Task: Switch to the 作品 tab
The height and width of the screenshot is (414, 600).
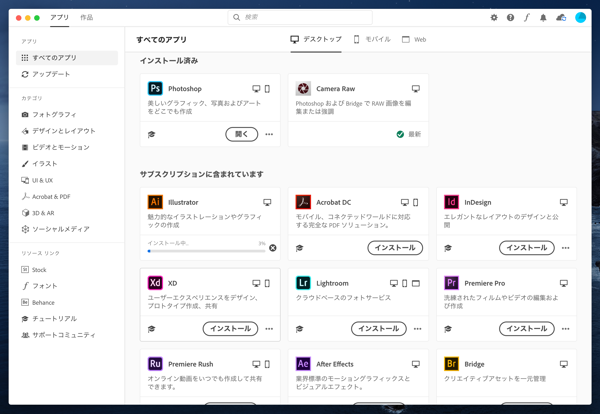Action: click(86, 18)
